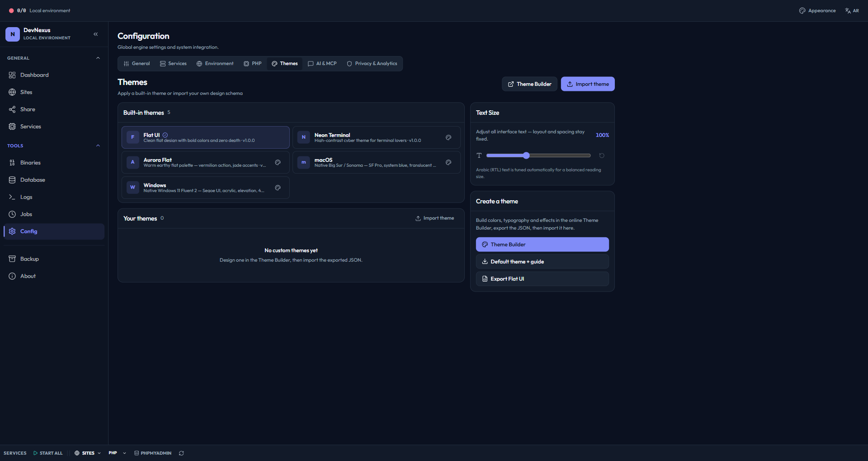The width and height of the screenshot is (868, 461).
Task: Open Dashboard from the sidebar
Action: [54, 75]
